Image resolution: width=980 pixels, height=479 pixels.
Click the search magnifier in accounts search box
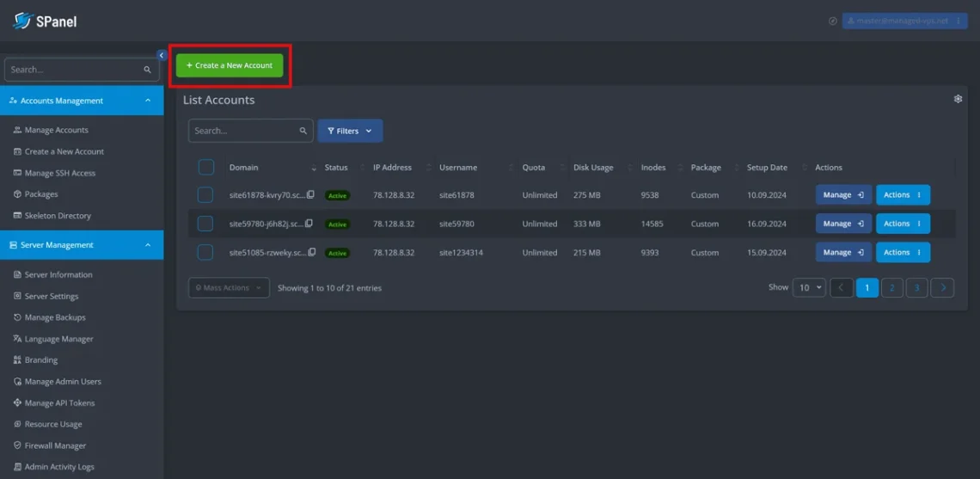click(303, 131)
